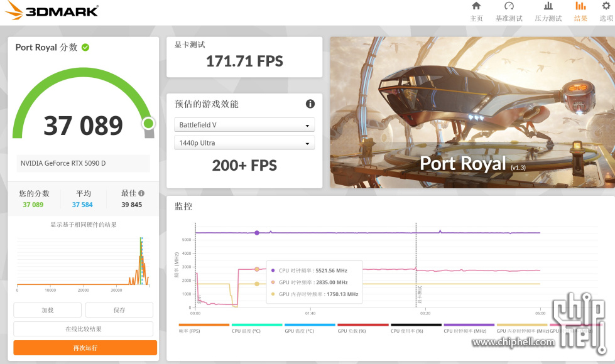Image resolution: width=615 pixels, height=364 pixels.
Task: Click the info icon beside 最佳
Action: pyautogui.click(x=141, y=193)
